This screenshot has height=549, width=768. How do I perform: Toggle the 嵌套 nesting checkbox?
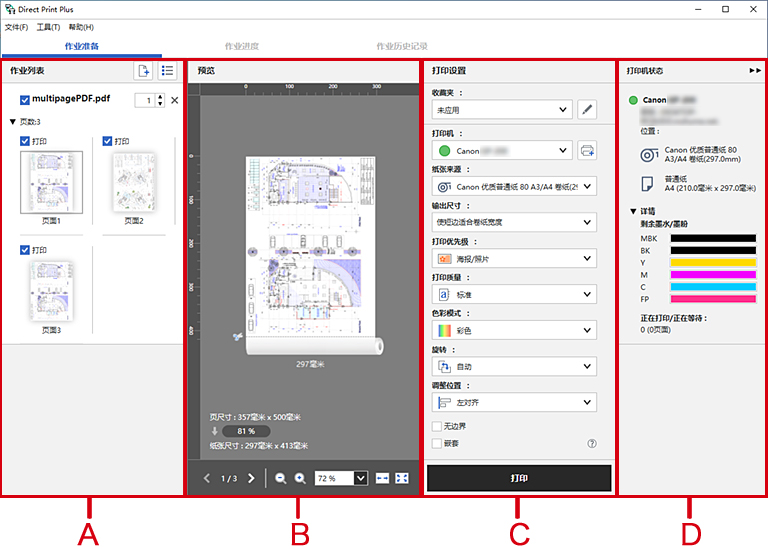tap(436, 442)
